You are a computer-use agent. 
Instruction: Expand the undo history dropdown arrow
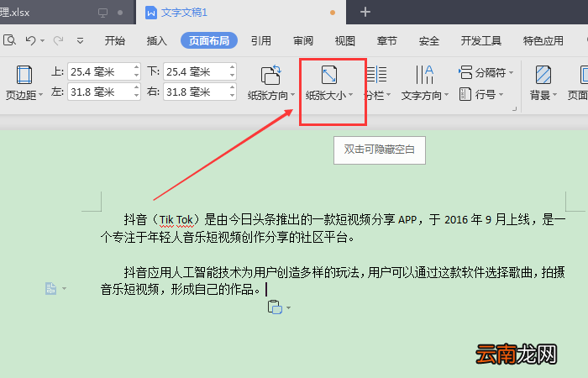coord(42,40)
